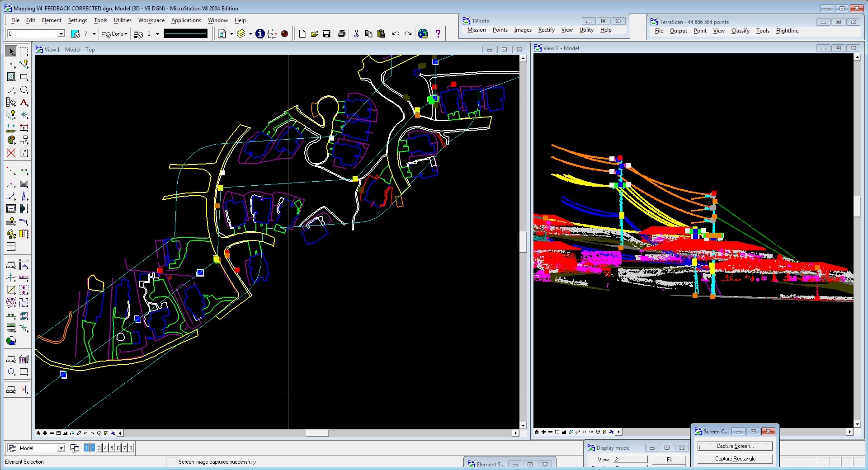Choose the Delete Element red X tool

[x=11, y=153]
